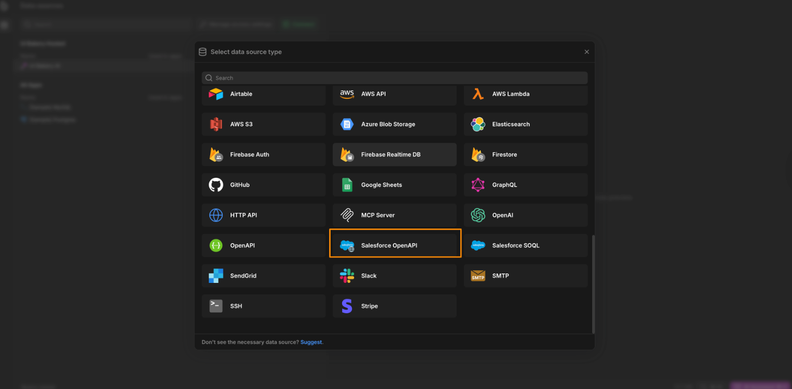Select the Firebase Realtime DB icon
The height and width of the screenshot is (389, 792).
(347, 155)
